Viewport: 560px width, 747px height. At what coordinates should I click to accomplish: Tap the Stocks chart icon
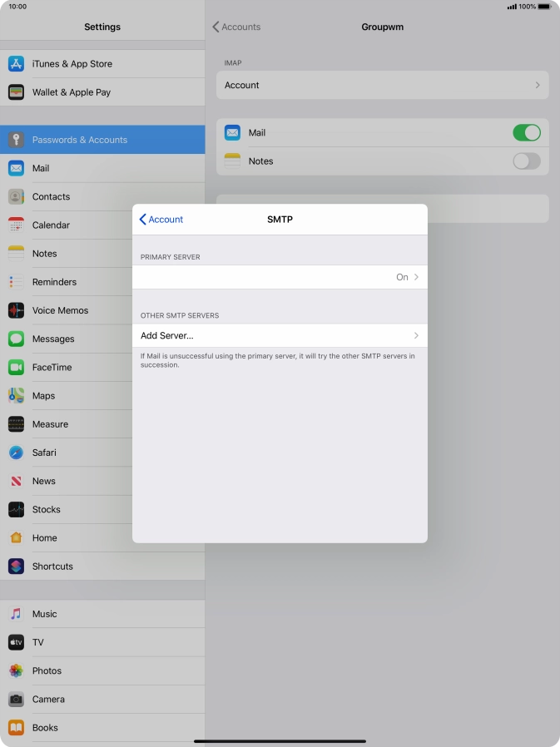[x=16, y=509]
